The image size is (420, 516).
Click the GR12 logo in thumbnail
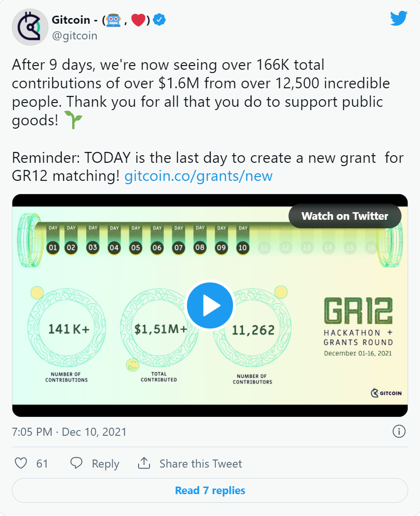click(x=358, y=310)
